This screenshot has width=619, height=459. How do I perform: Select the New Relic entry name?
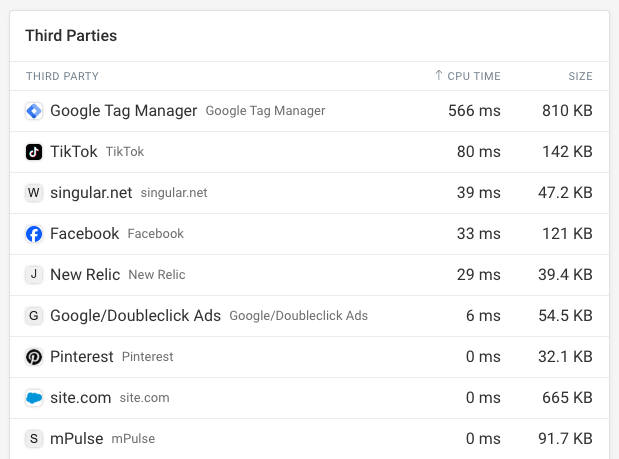coord(85,275)
